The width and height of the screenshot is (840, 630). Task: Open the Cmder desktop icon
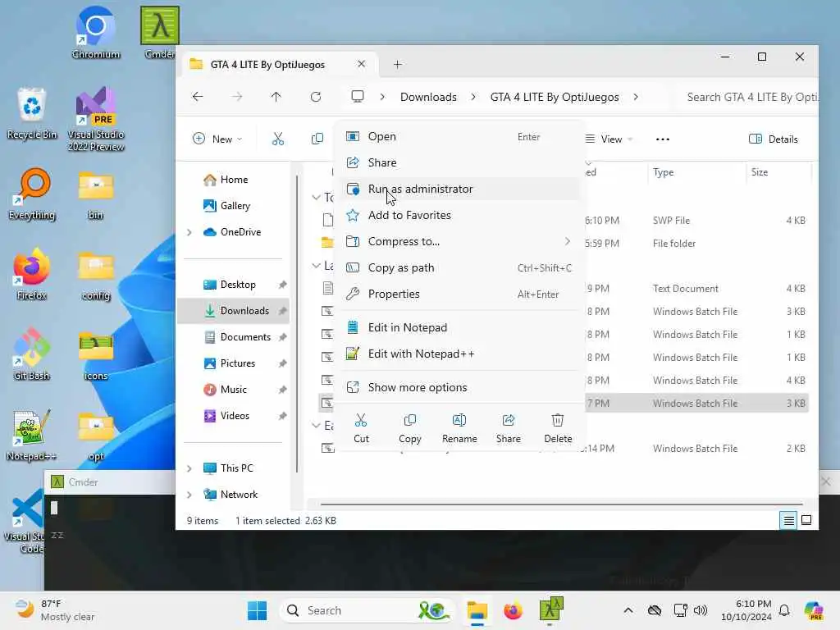[160, 32]
